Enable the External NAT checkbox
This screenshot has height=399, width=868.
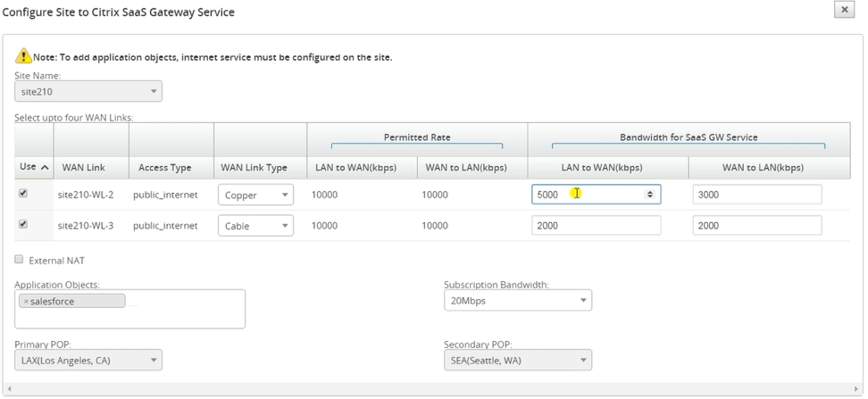coord(19,259)
